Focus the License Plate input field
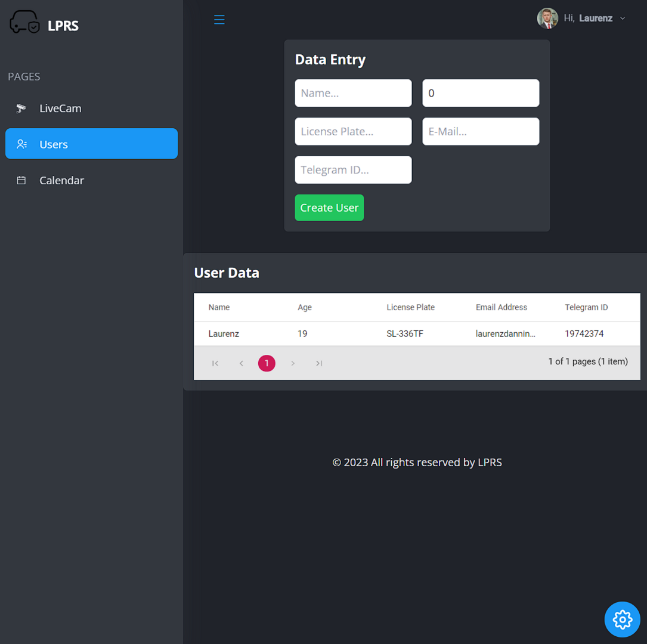This screenshot has height=644, width=647. 353,131
